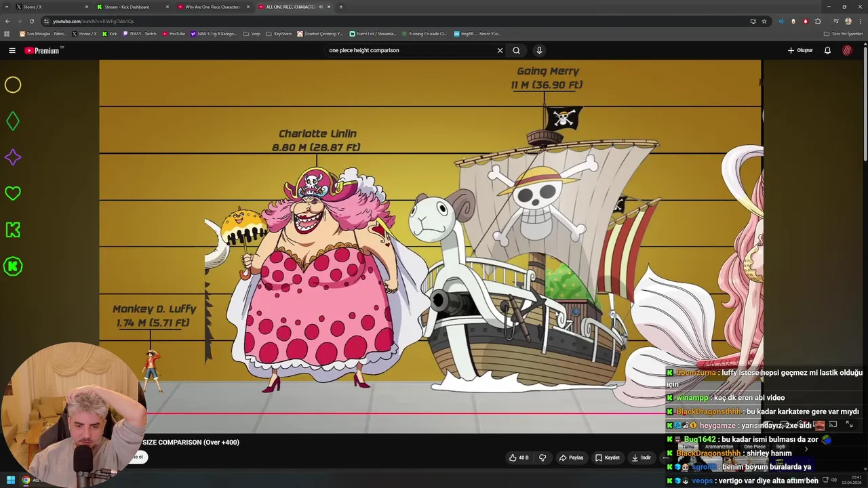Dislike the video with thumbs-down

pyautogui.click(x=542, y=457)
